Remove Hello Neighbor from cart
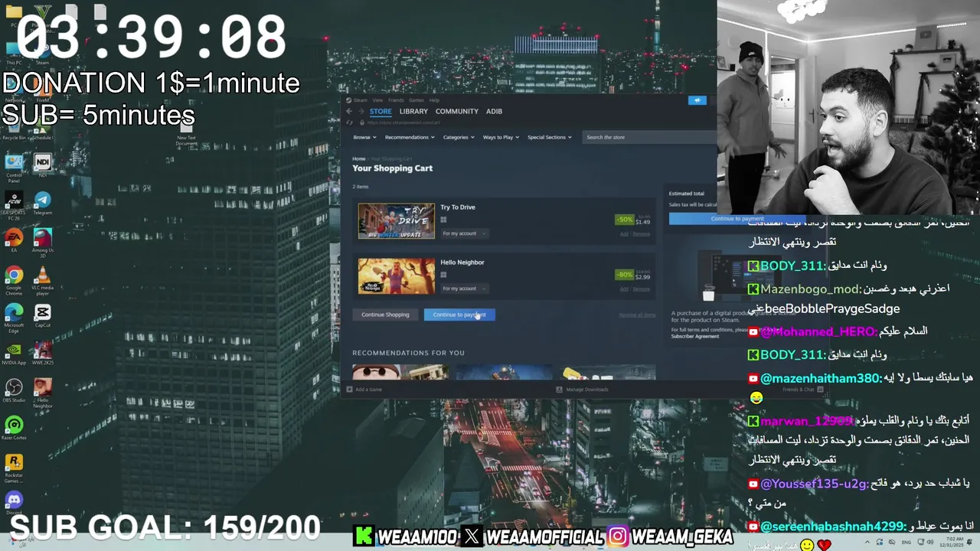The image size is (980, 551). click(x=642, y=289)
